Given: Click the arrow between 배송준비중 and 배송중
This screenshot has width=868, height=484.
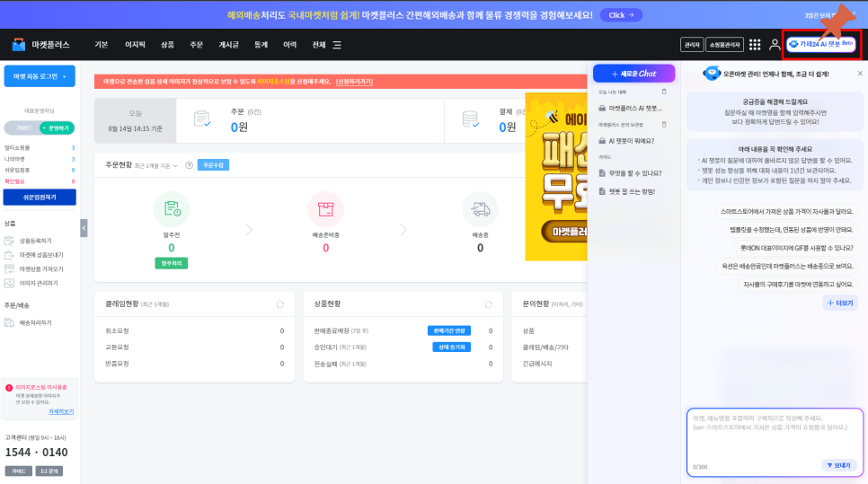Looking at the screenshot, I should (403, 230).
